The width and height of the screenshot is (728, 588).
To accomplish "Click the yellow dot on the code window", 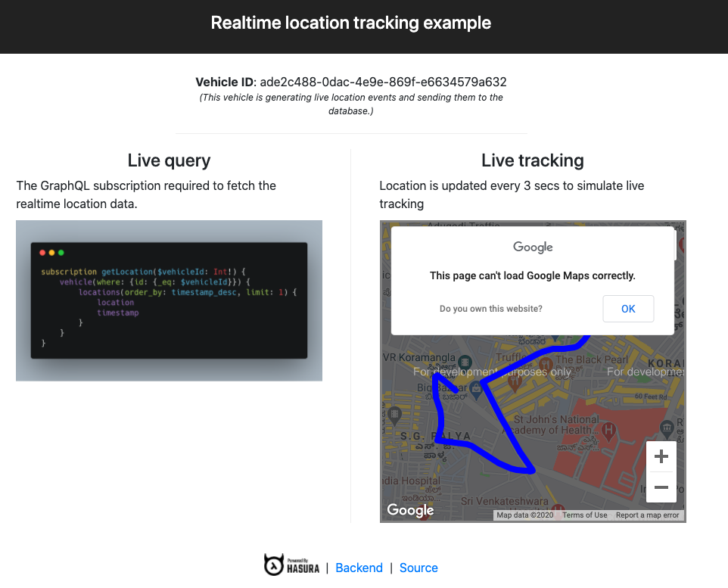I will (52, 252).
